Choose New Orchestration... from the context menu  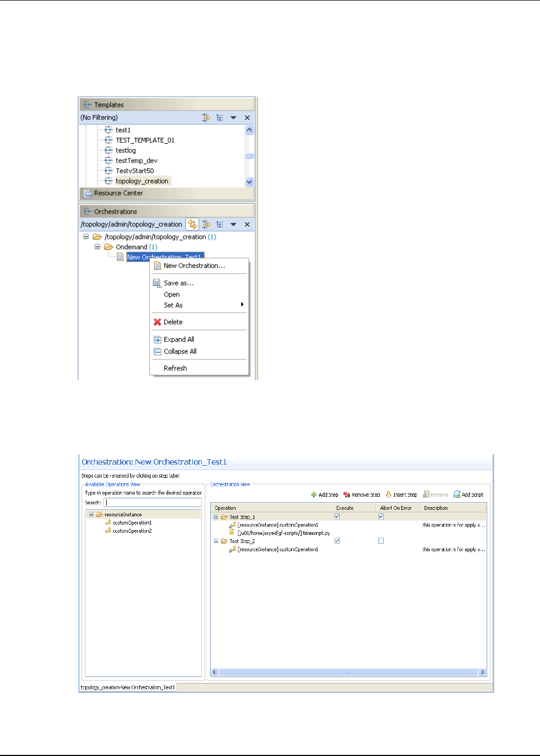pyautogui.click(x=199, y=266)
